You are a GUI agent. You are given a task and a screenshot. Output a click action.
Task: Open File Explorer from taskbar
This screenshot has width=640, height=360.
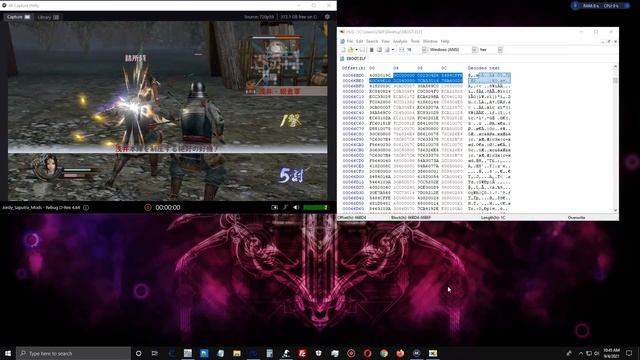pos(237,353)
